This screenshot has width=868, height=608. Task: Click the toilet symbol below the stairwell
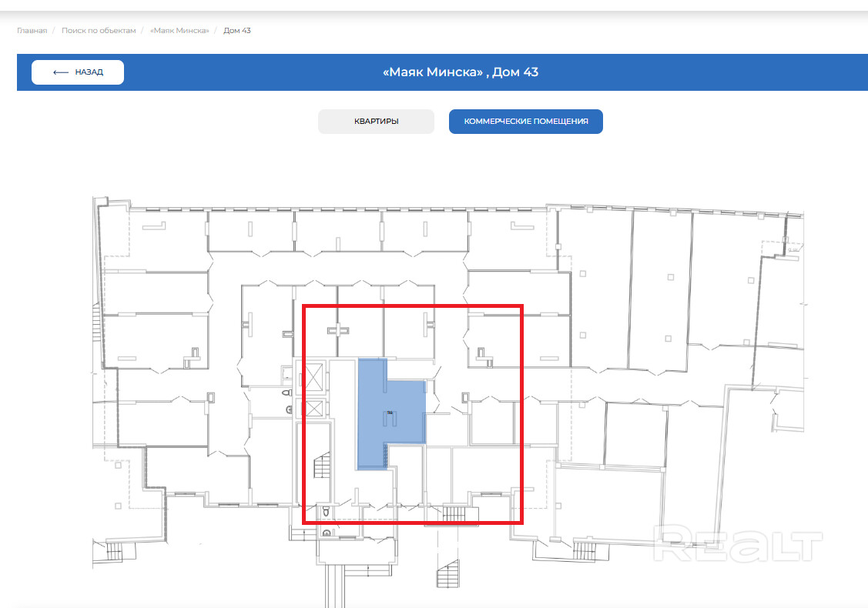click(x=325, y=511)
